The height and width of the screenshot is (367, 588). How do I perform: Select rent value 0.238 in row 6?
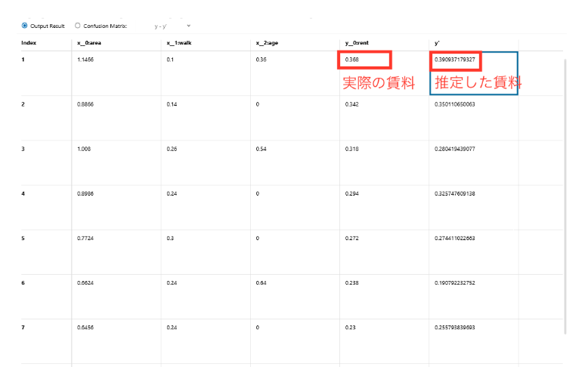pyautogui.click(x=352, y=282)
